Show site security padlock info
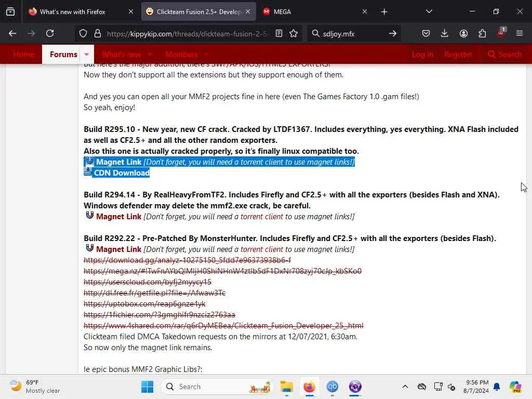The image size is (532, 399). [x=98, y=33]
